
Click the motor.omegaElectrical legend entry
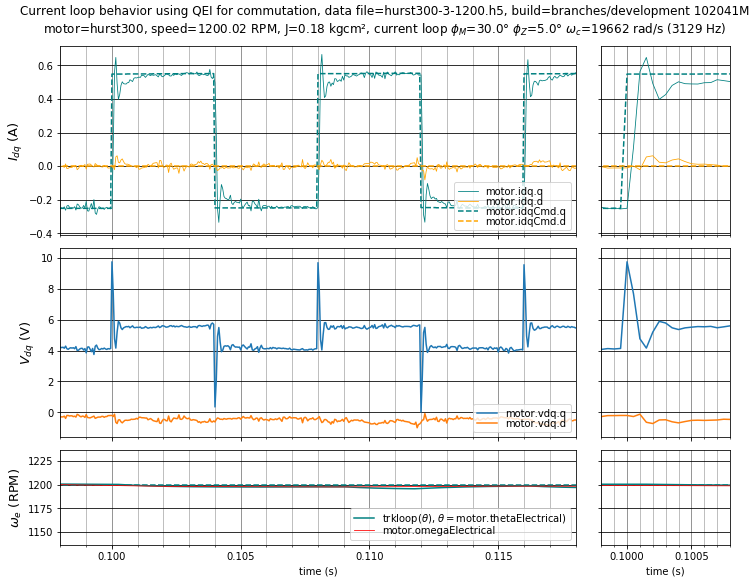click(x=439, y=530)
